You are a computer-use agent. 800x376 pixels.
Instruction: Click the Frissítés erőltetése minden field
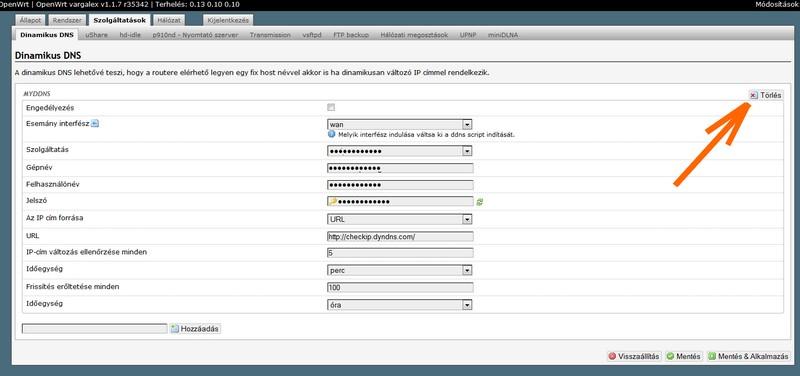(x=400, y=288)
